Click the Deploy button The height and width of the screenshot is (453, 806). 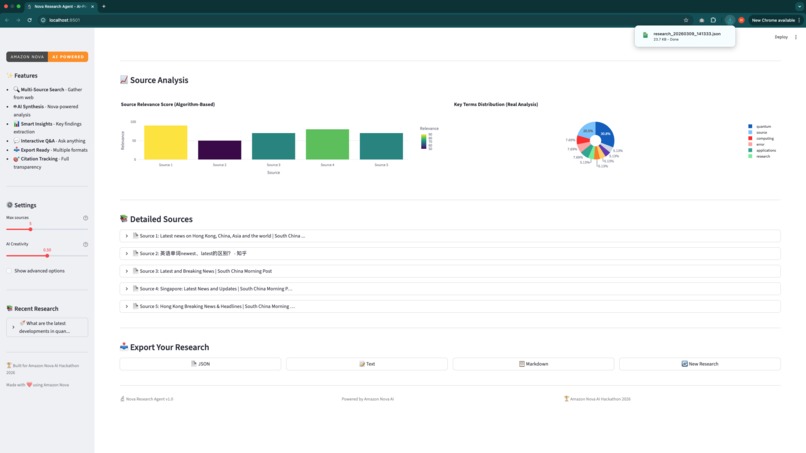click(781, 37)
